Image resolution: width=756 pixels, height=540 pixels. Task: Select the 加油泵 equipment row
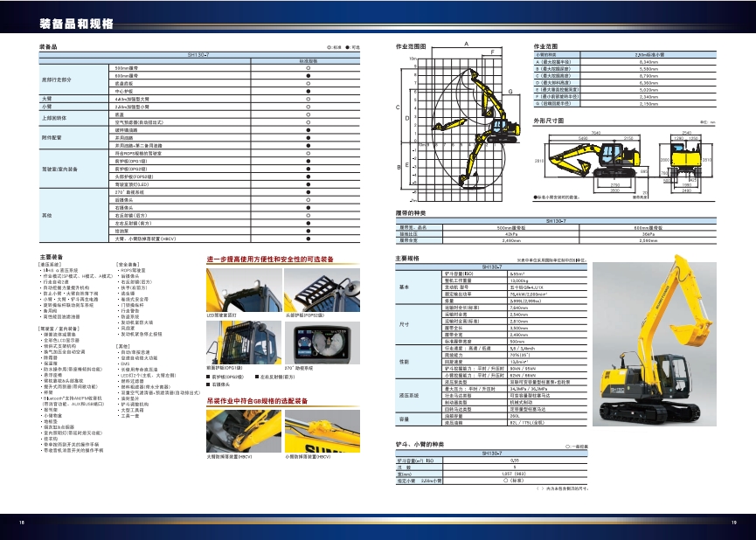tap(234, 231)
